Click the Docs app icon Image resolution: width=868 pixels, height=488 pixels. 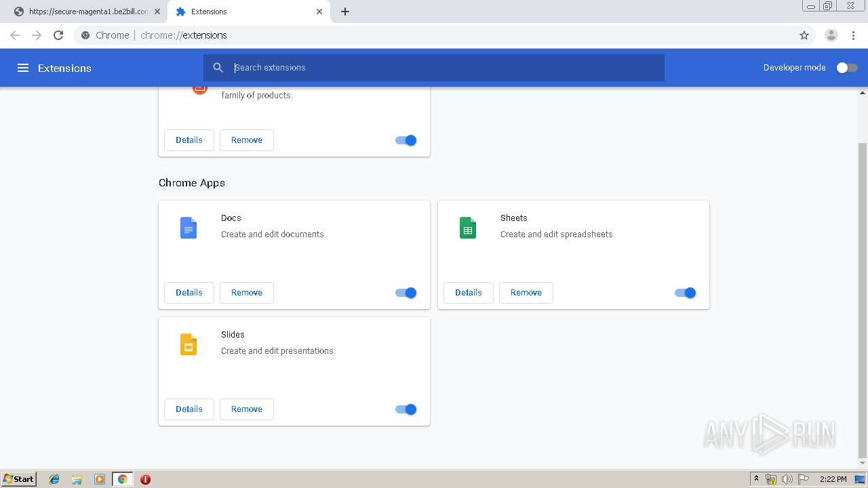[189, 228]
